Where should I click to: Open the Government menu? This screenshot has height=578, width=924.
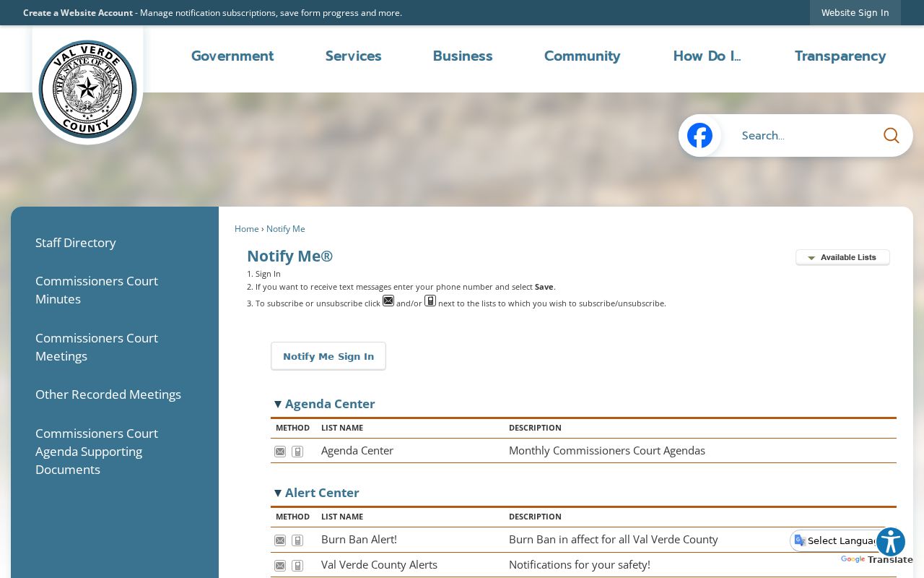232,56
